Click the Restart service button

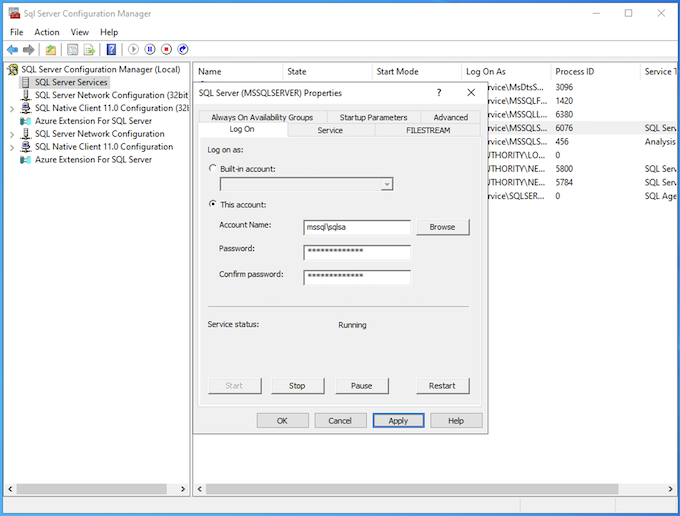(442, 386)
